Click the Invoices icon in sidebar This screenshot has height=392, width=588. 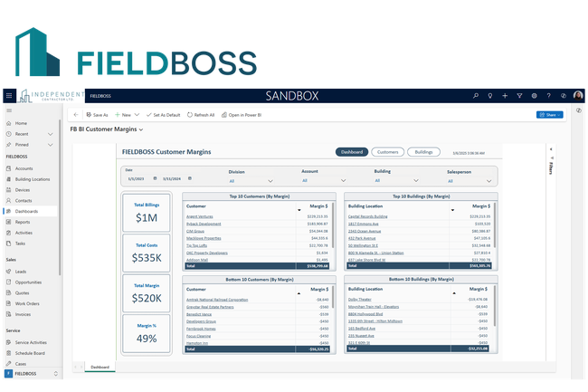tap(9, 314)
